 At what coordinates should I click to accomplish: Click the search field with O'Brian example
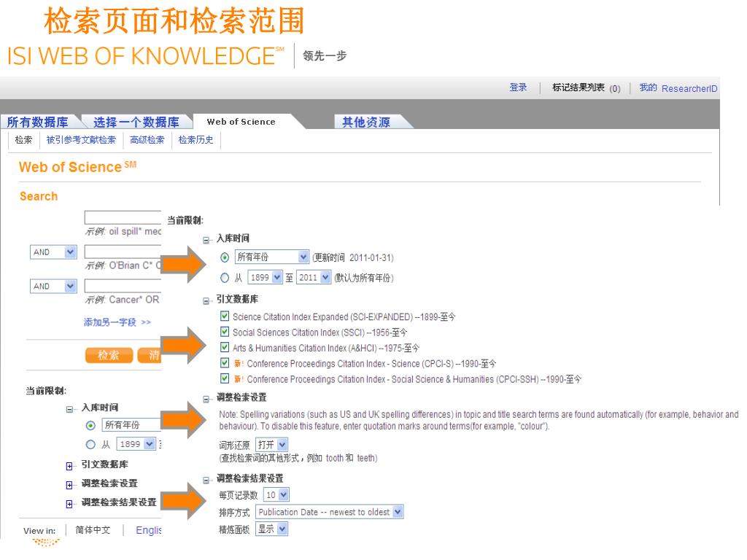[123, 252]
